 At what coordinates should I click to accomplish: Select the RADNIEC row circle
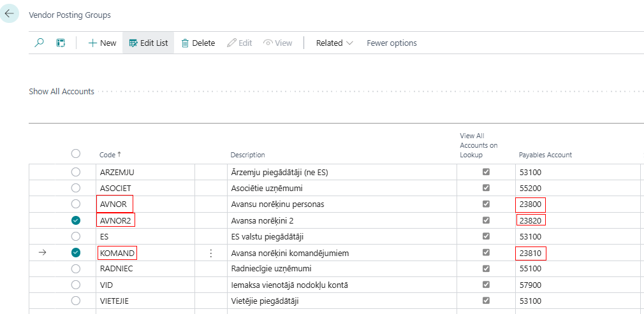coord(76,269)
